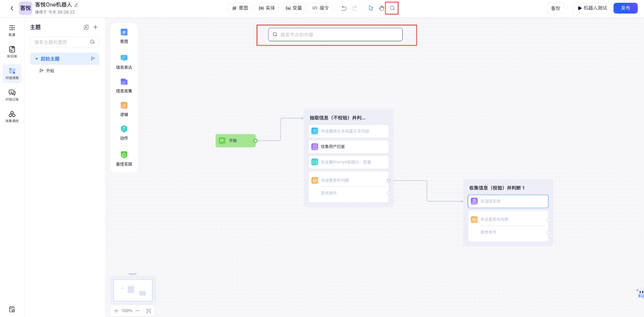Collapse the 起始主题 tree item

(37, 59)
